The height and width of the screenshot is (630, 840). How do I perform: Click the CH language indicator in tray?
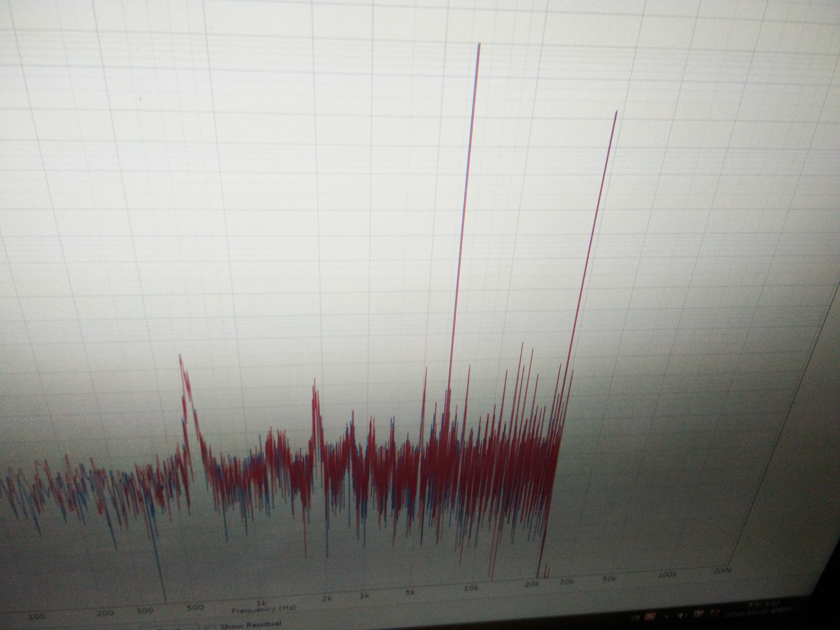point(635,618)
